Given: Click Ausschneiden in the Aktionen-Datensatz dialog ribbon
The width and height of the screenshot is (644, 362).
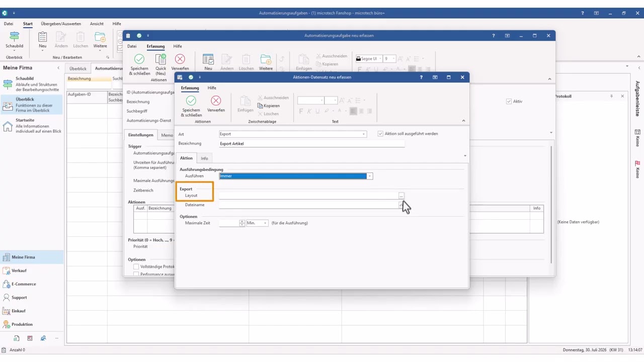Looking at the screenshot, I should pos(273,98).
